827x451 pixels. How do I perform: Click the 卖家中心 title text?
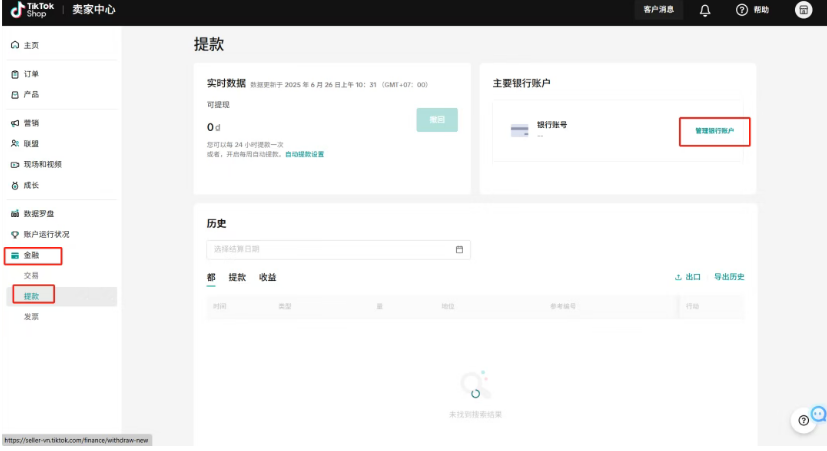pyautogui.click(x=93, y=9)
